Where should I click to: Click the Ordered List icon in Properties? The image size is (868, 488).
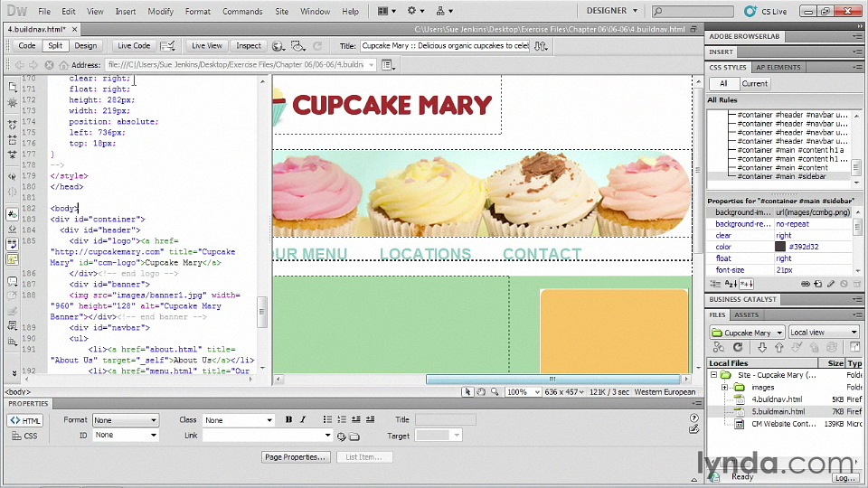click(342, 420)
